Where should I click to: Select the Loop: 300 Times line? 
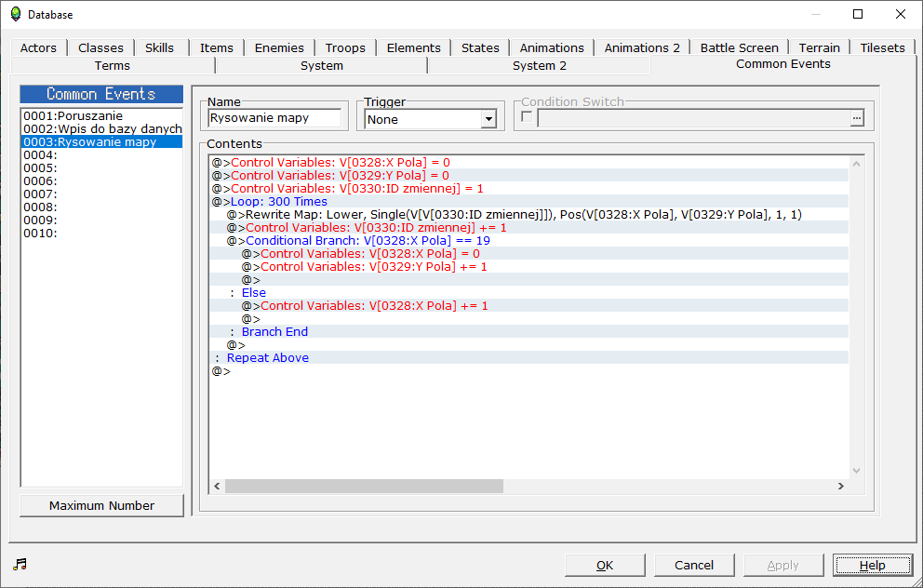(529, 201)
